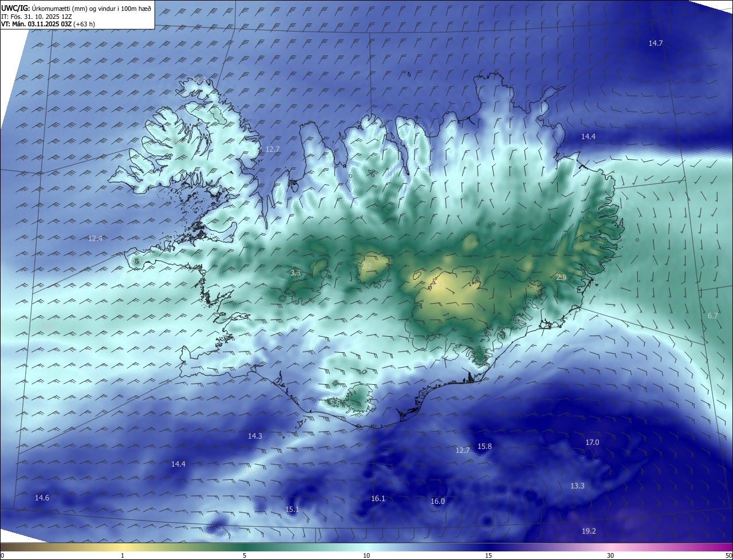This screenshot has height=560, width=733.
Task: Pick the navy colorbar segment above the 15 tick
Action: click(x=488, y=547)
